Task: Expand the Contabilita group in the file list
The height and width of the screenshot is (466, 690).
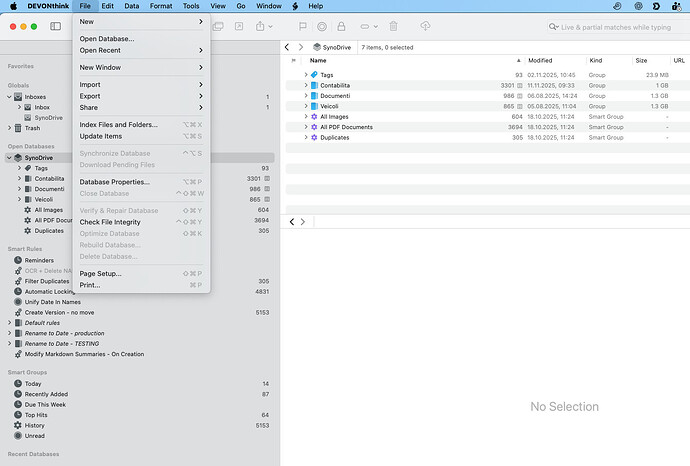Action: tap(305, 86)
